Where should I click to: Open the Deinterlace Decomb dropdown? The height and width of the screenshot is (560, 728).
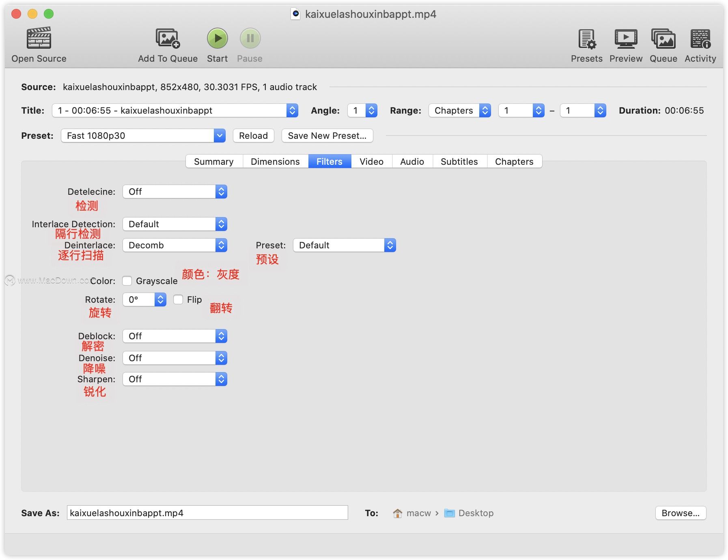pos(175,245)
